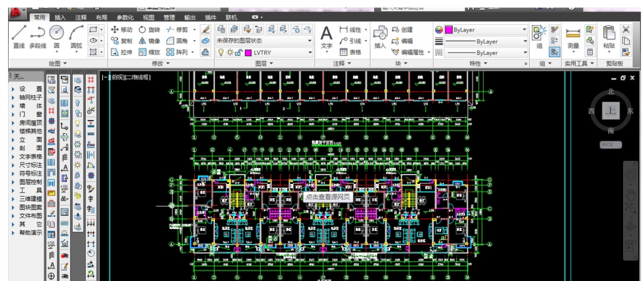The width and height of the screenshot is (644, 281).
Task: Toggle the WCS coordinate system button
Action: click(611, 145)
